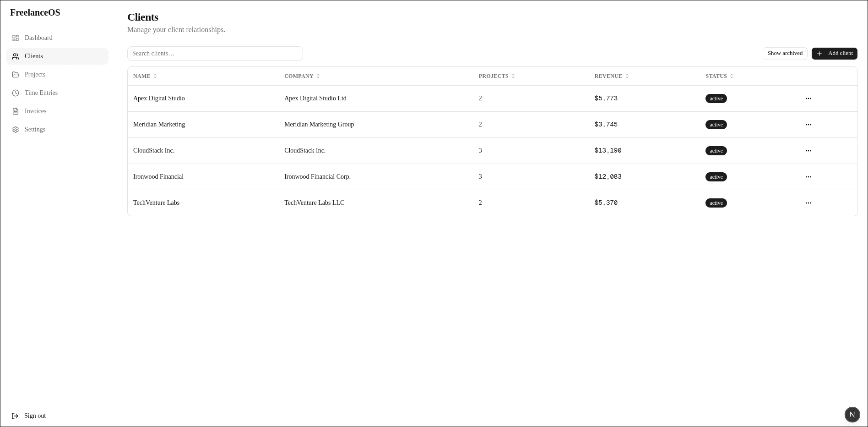
Task: Focus the Search clients input field
Action: [215, 54]
